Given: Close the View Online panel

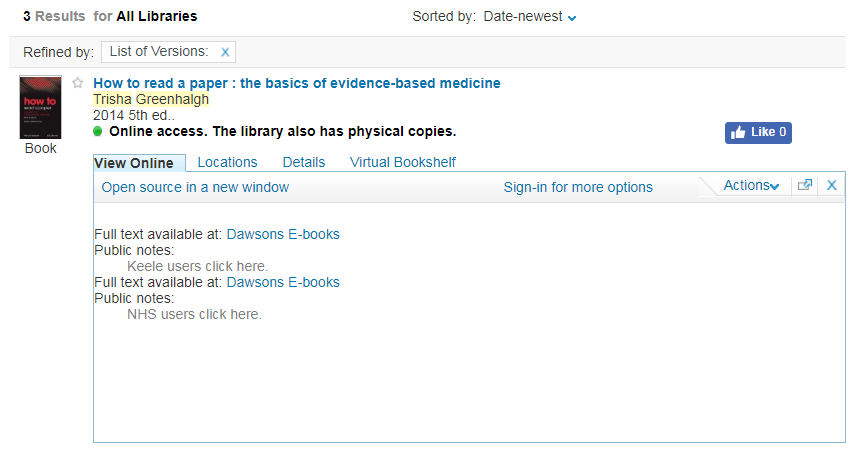Looking at the screenshot, I should (831, 185).
